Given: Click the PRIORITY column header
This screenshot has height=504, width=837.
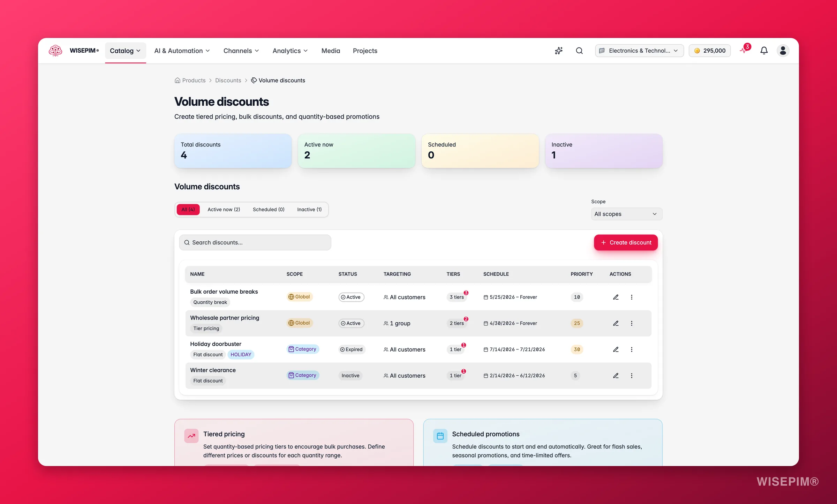Looking at the screenshot, I should 581,274.
